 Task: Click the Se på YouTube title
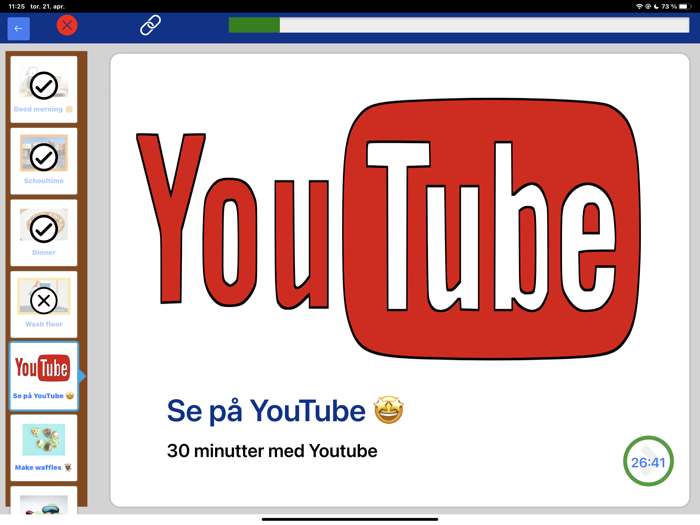click(266, 411)
